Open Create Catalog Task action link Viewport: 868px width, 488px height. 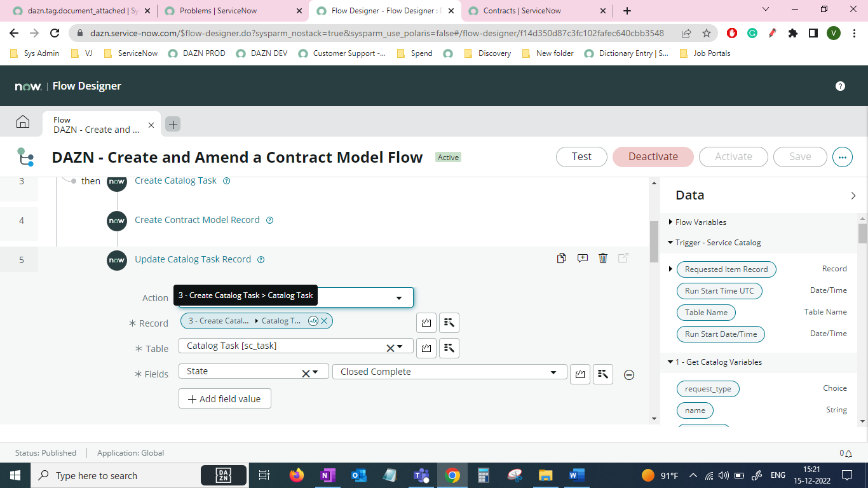click(x=175, y=180)
